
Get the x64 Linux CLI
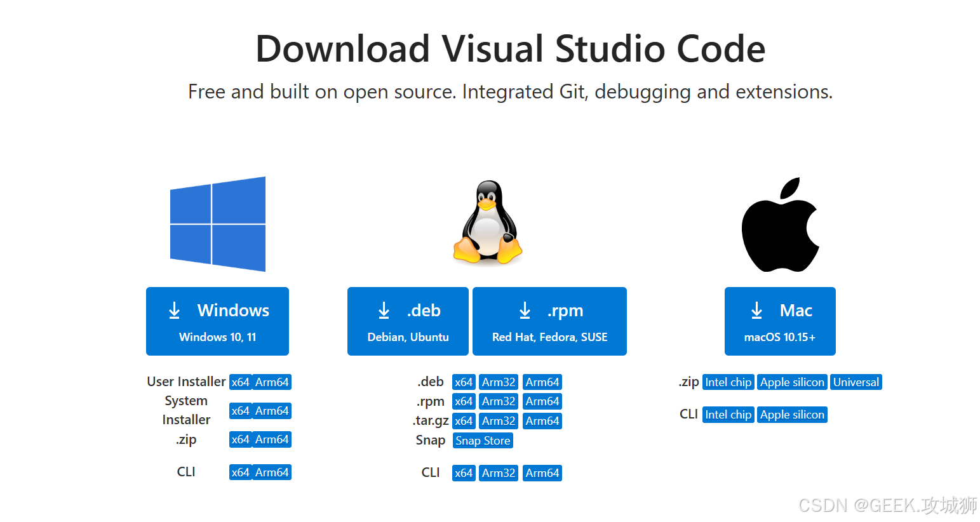coord(464,473)
